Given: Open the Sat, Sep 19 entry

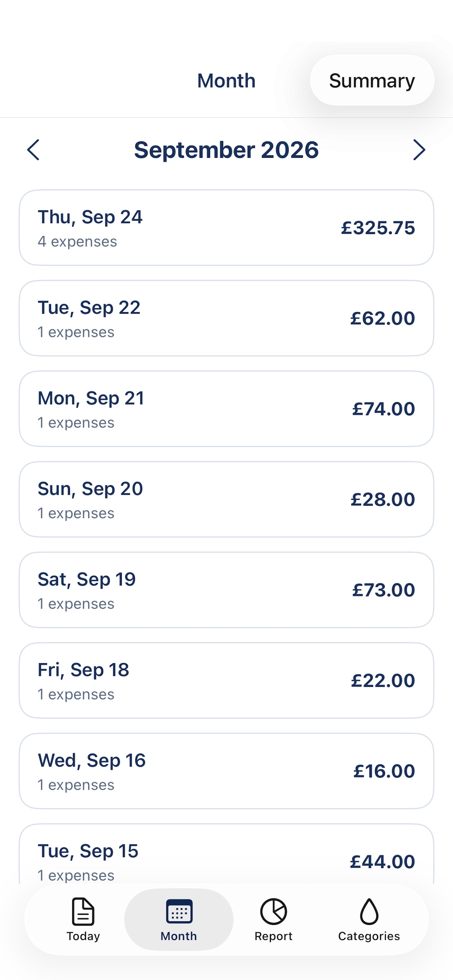Looking at the screenshot, I should coord(226,590).
